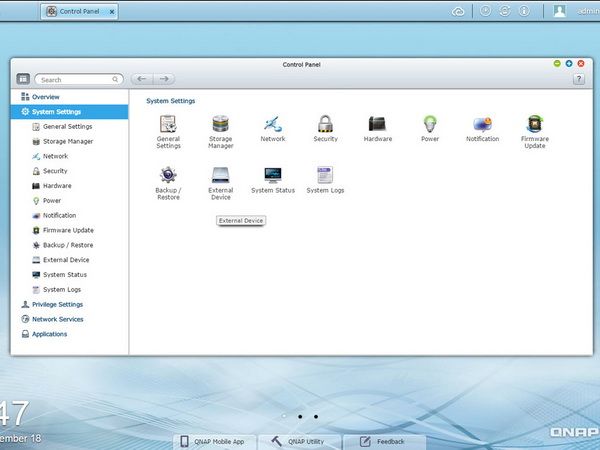
Task: Expand Applications section in the sidebar
Action: click(x=49, y=334)
